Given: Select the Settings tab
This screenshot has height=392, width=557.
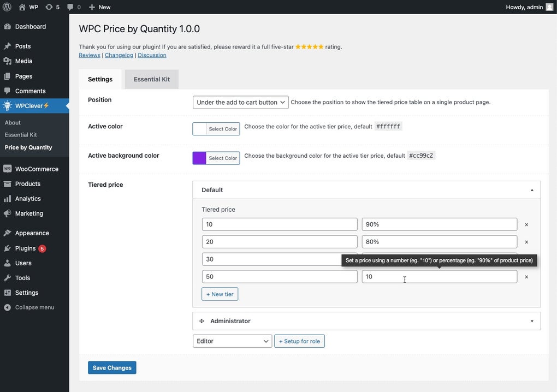Looking at the screenshot, I should 99,79.
